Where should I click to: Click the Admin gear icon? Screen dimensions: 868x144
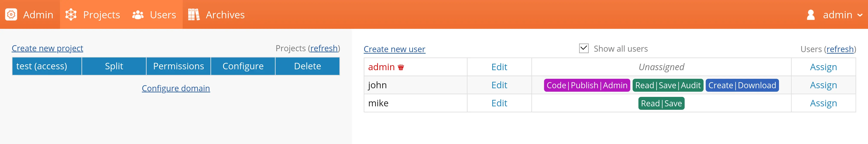click(11, 14)
